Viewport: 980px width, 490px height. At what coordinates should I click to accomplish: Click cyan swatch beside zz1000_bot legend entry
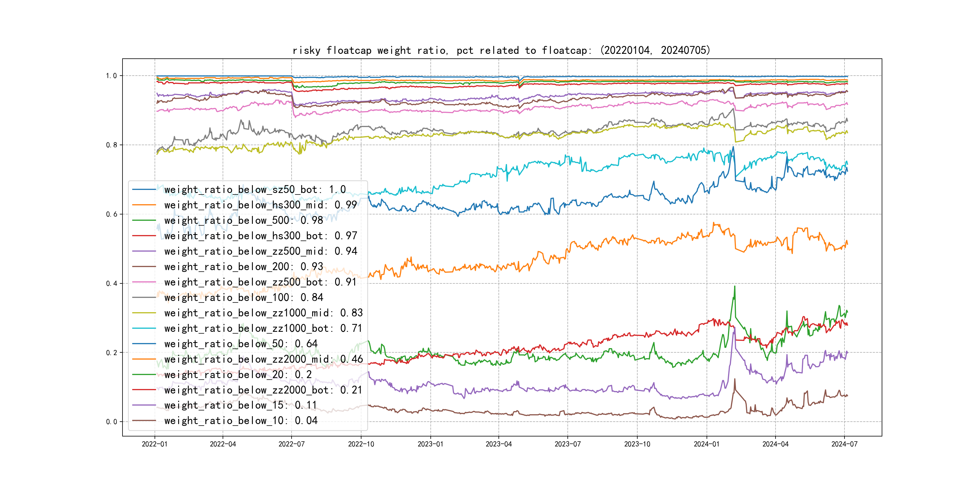[144, 328]
